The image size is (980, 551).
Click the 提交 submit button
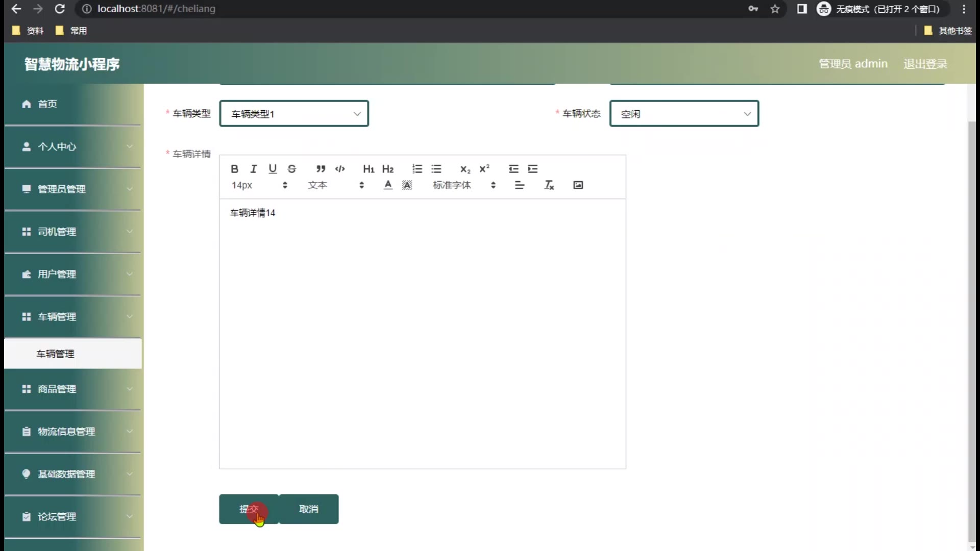click(249, 509)
